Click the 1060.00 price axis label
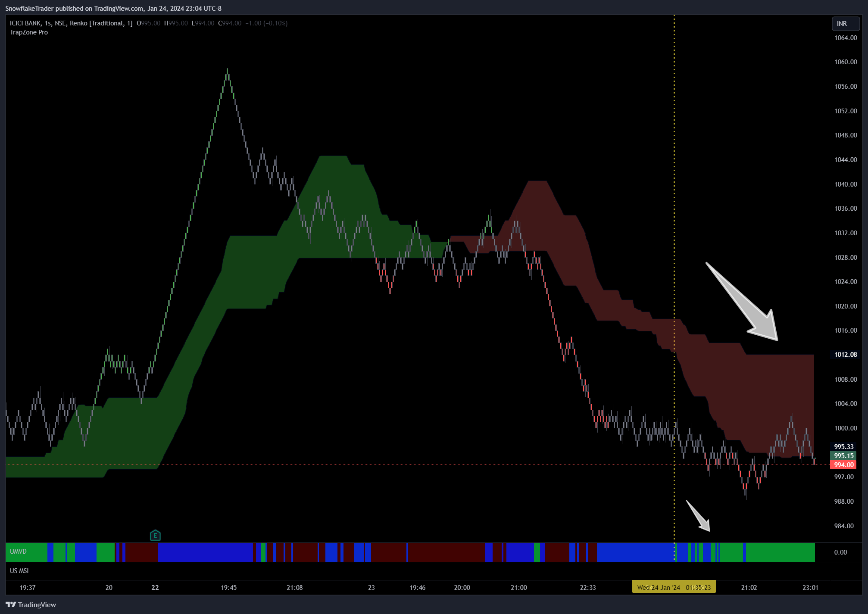Viewport: 868px width, 614px height. [x=846, y=62]
